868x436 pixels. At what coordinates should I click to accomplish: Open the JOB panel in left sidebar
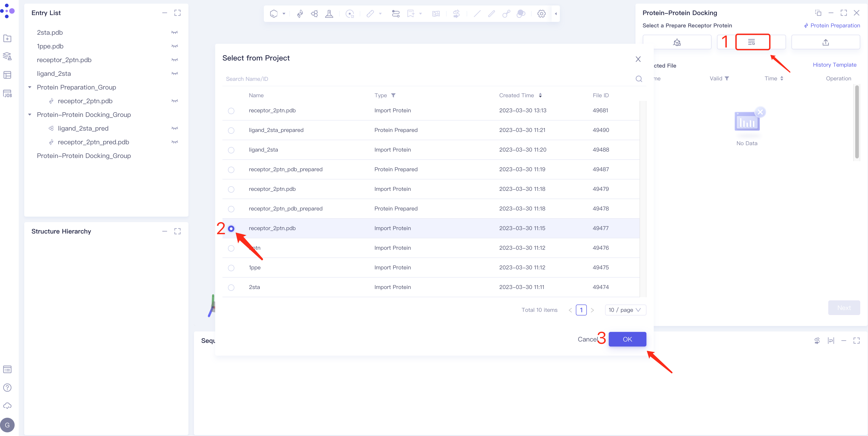tap(7, 94)
